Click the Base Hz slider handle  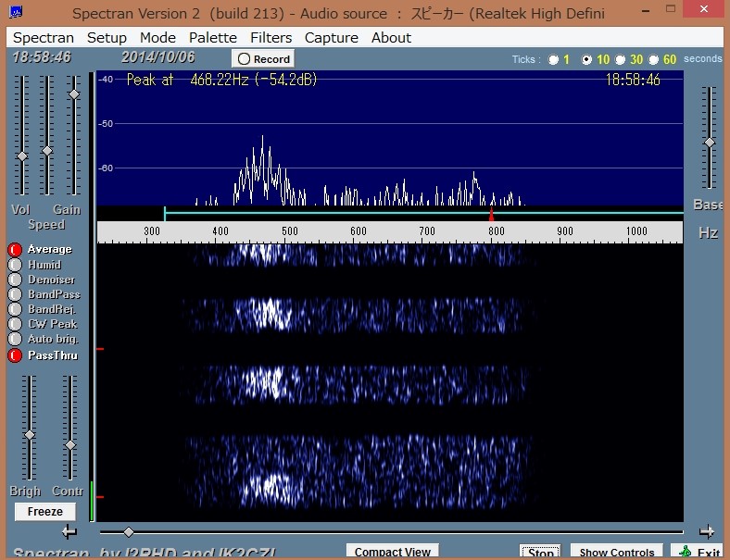coord(709,143)
